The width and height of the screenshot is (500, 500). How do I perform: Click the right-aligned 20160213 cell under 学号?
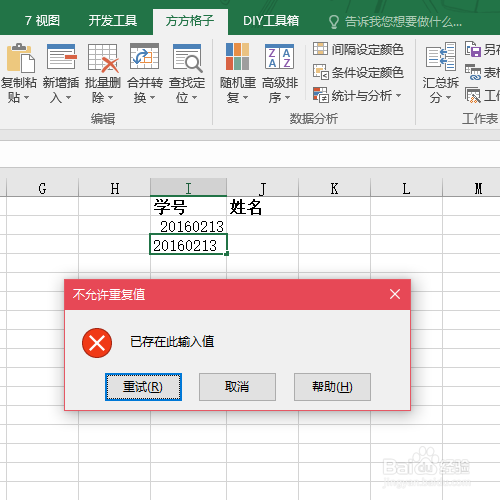click(189, 225)
